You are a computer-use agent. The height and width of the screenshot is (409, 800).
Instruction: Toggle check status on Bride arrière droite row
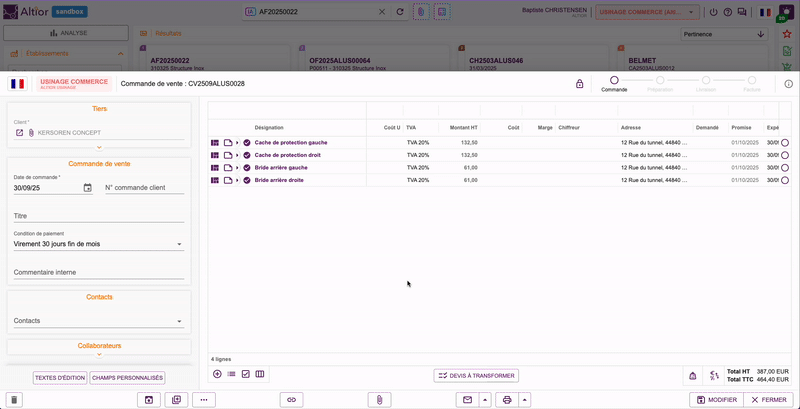pyautogui.click(x=247, y=180)
